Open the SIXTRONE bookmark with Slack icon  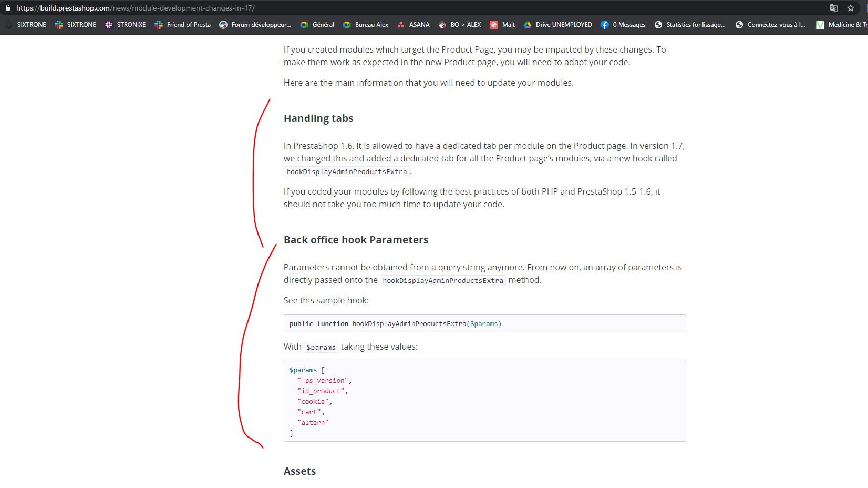[76, 25]
